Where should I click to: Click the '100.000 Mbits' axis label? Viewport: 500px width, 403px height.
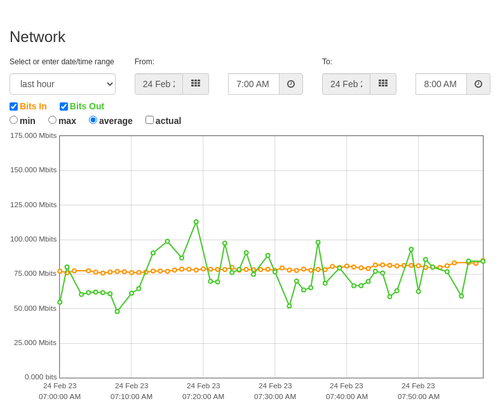click(33, 239)
